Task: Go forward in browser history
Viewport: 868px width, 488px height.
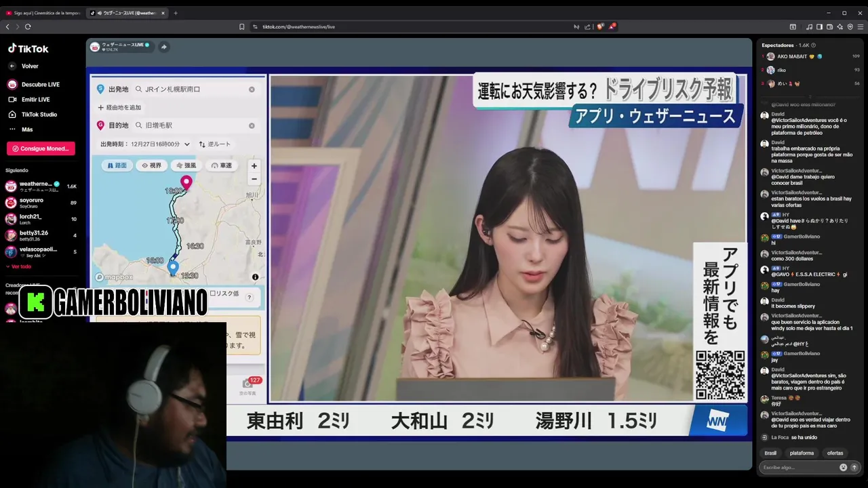Action: [x=17, y=26]
